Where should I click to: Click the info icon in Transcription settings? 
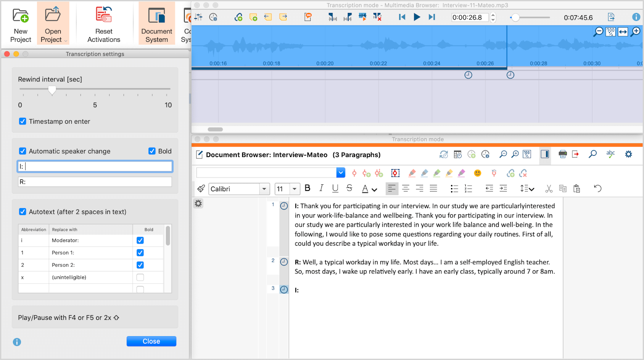point(17,342)
